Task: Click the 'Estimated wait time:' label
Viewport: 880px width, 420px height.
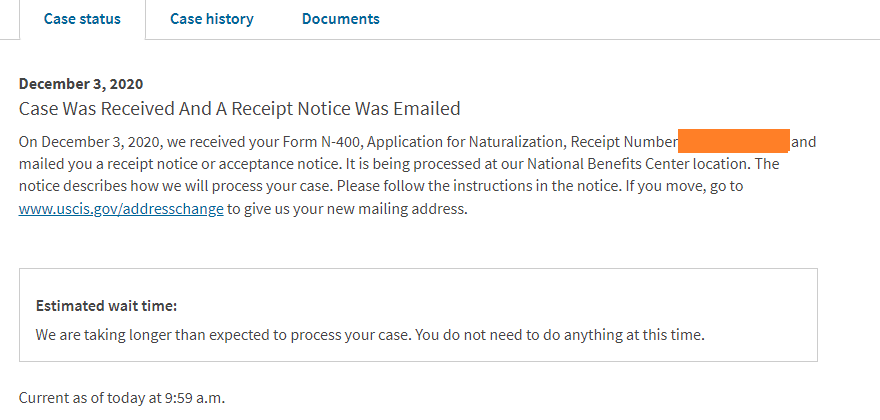Action: click(x=106, y=306)
